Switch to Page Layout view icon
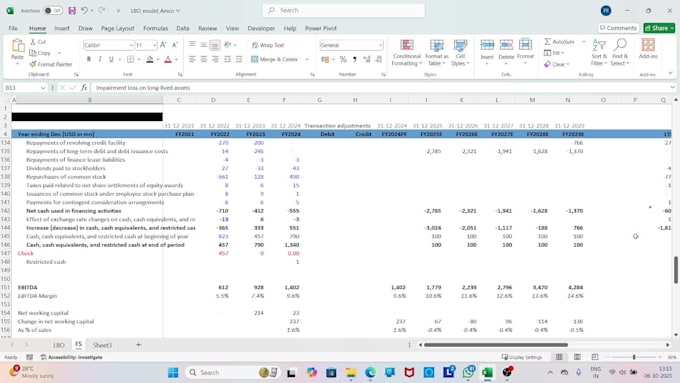This screenshot has width=680, height=383. [x=577, y=357]
